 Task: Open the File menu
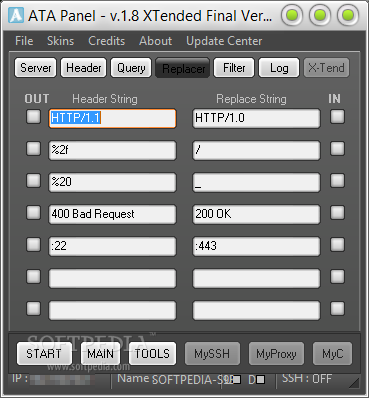(x=24, y=41)
